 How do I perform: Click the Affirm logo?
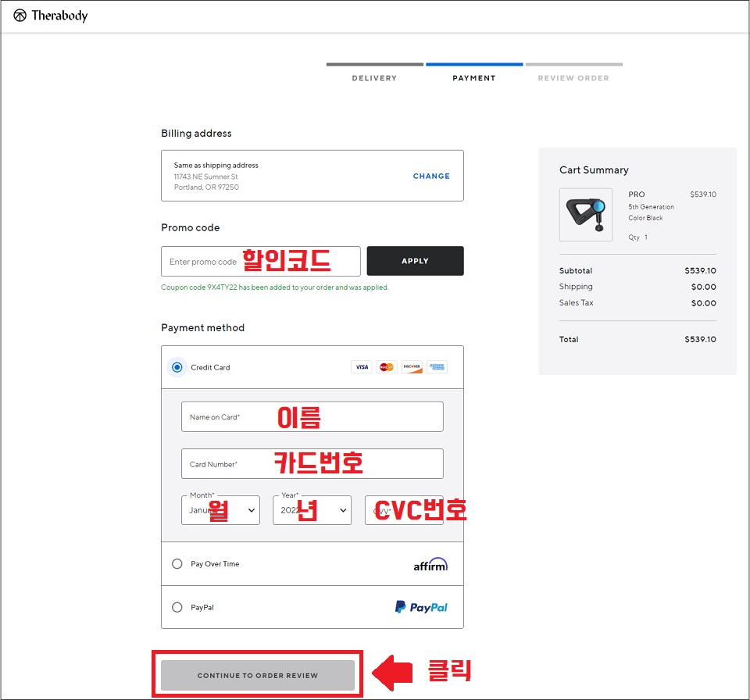430,565
